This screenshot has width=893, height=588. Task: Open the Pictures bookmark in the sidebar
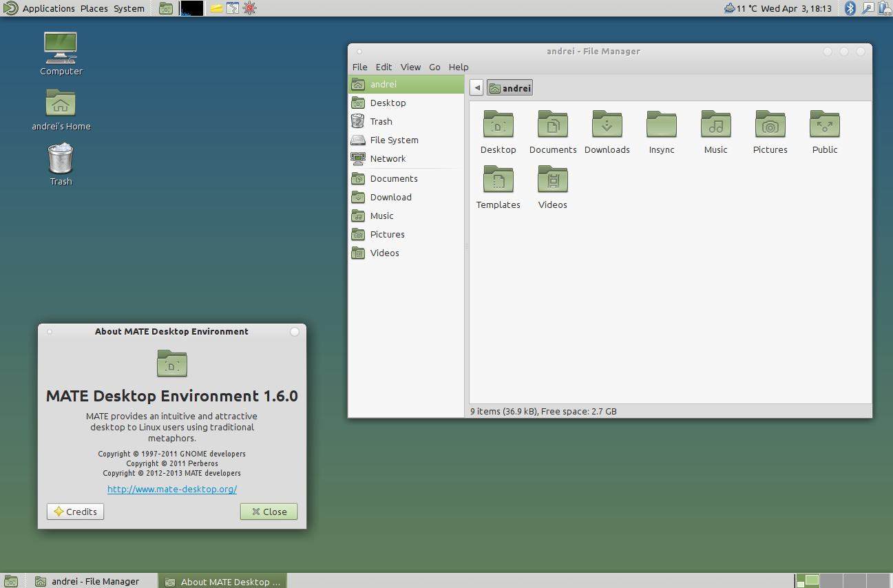[406, 234]
